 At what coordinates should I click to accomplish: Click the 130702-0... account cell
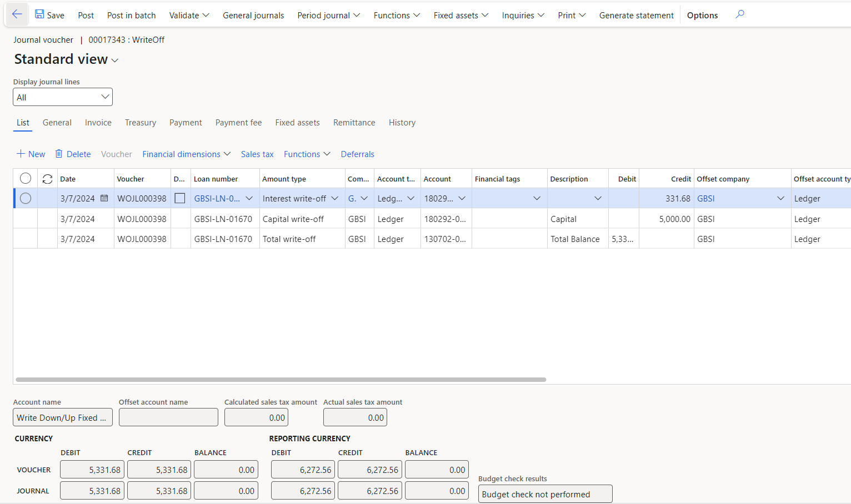point(445,239)
